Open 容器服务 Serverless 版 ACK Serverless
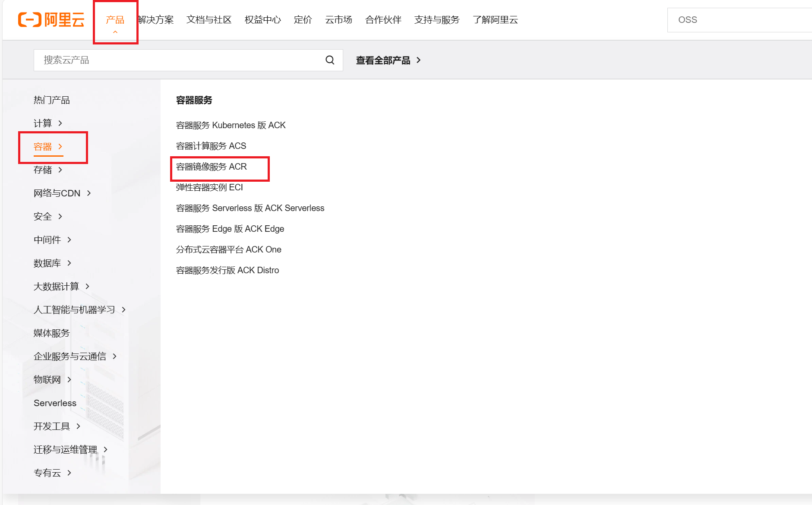This screenshot has height=505, width=812. click(250, 208)
